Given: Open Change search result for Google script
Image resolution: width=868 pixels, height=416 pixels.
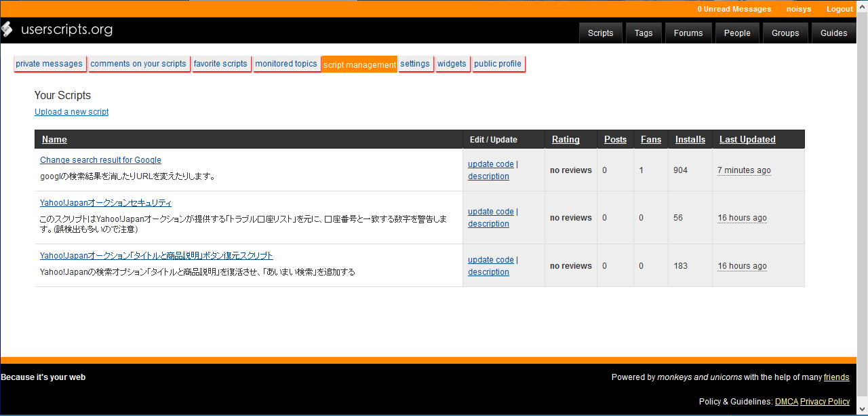Looking at the screenshot, I should coord(100,159).
